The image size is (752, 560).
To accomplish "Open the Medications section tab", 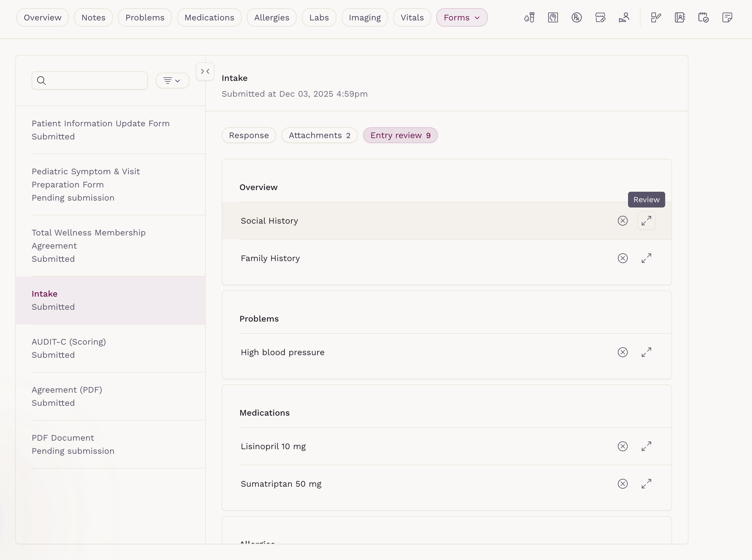I will [209, 17].
